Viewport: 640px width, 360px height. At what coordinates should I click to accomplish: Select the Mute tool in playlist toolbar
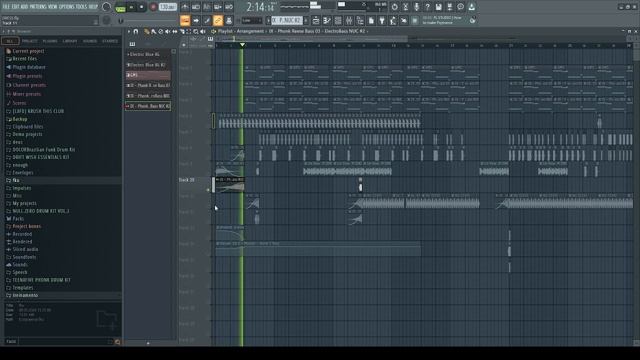pyautogui.click(x=167, y=31)
